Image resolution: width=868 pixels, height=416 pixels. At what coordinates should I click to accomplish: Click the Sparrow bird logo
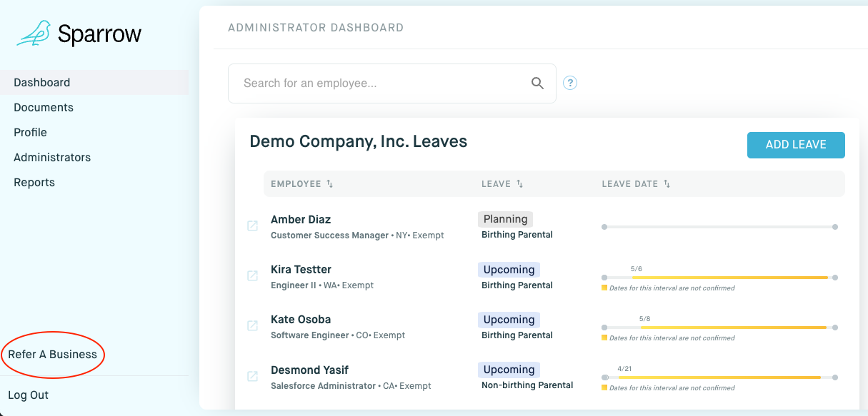(34, 34)
